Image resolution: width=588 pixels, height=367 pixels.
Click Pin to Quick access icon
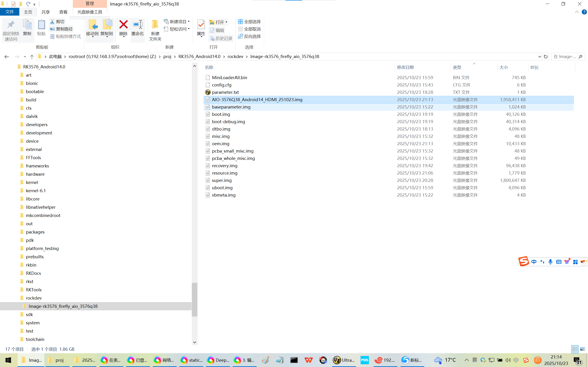click(x=11, y=25)
